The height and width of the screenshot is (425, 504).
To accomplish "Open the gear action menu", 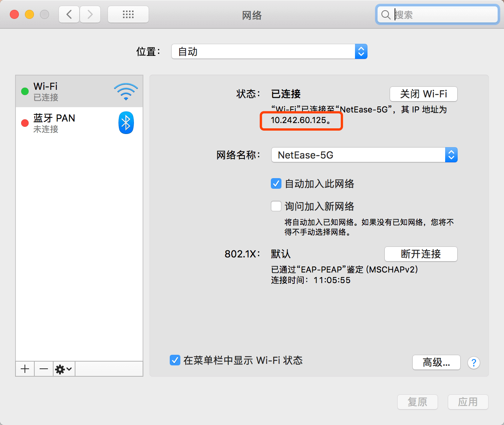I will point(63,369).
